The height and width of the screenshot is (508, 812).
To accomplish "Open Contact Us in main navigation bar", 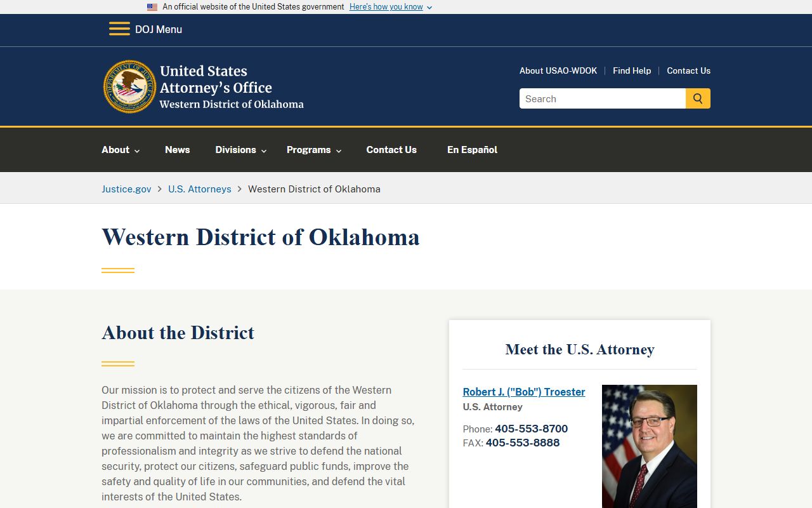I will pos(391,150).
